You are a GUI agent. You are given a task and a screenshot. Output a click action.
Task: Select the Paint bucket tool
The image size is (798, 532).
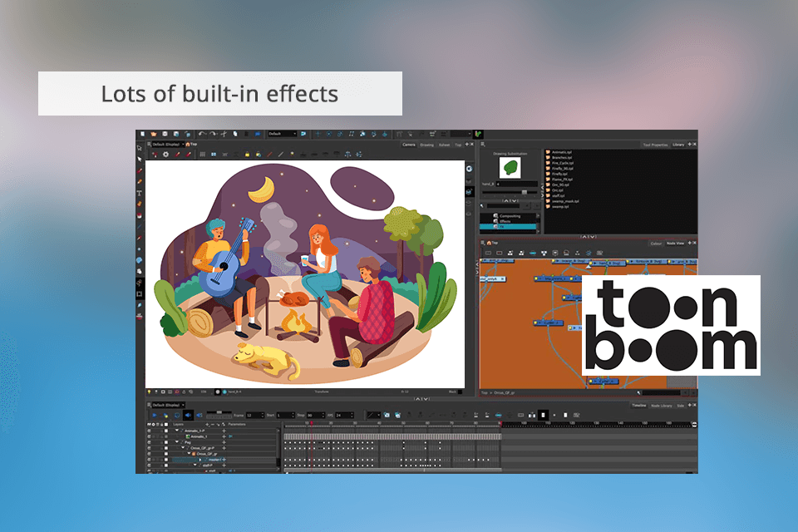click(140, 215)
